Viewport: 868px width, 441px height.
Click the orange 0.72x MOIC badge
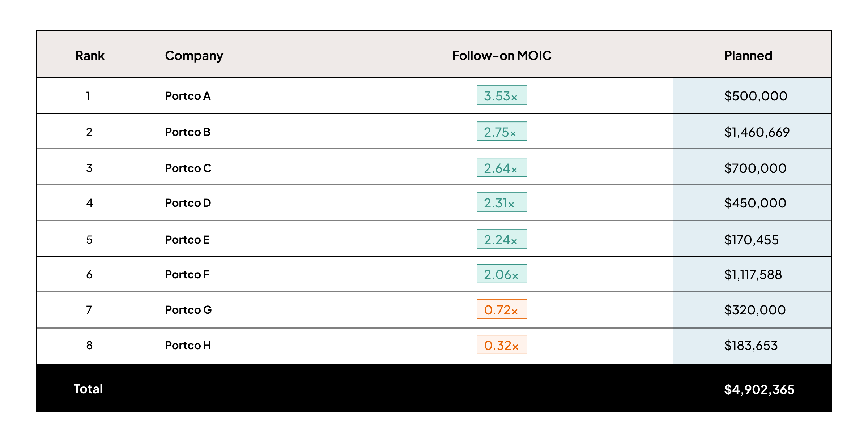click(502, 309)
